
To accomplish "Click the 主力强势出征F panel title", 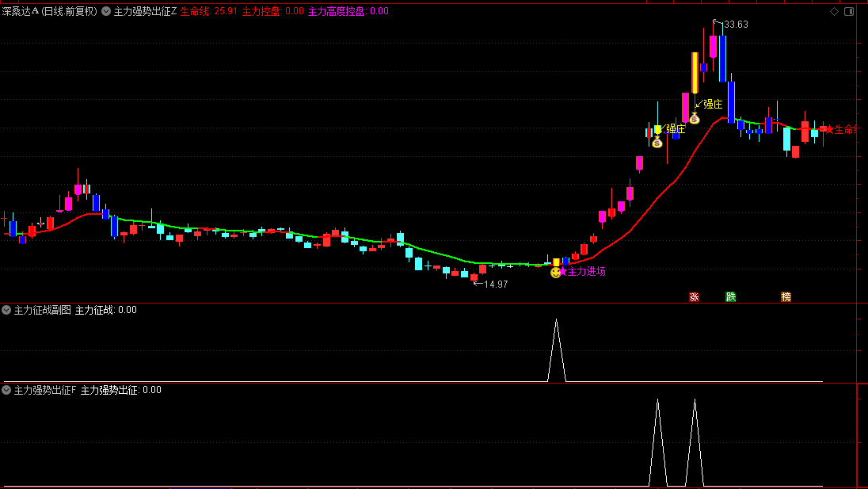I will tap(45, 390).
